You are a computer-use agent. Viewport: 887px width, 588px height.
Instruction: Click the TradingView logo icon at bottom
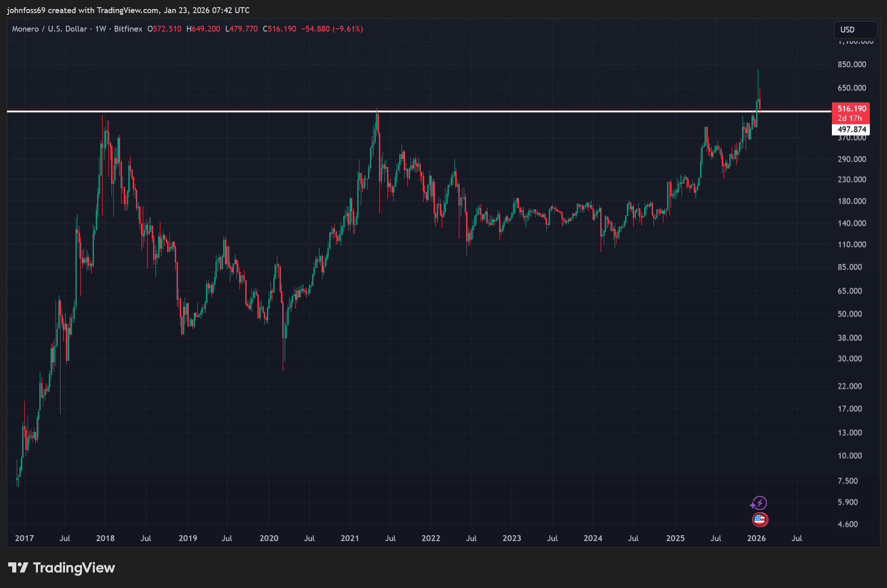point(19,568)
